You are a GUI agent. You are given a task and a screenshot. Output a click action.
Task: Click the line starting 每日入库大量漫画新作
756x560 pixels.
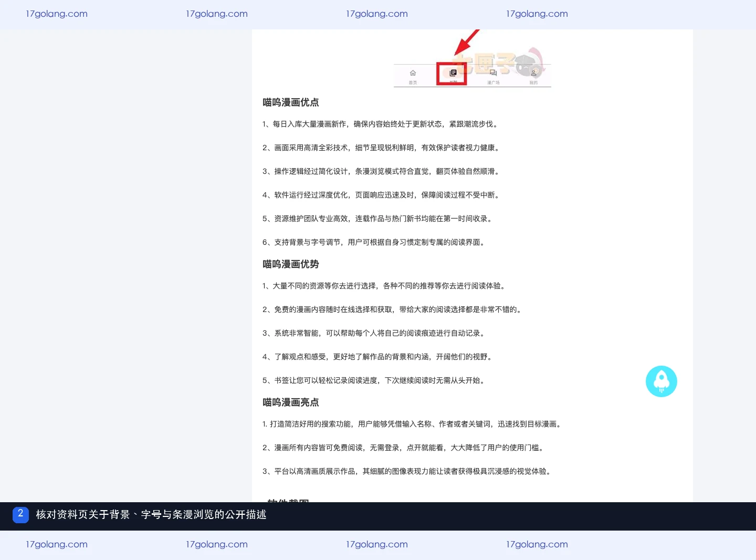coord(381,124)
